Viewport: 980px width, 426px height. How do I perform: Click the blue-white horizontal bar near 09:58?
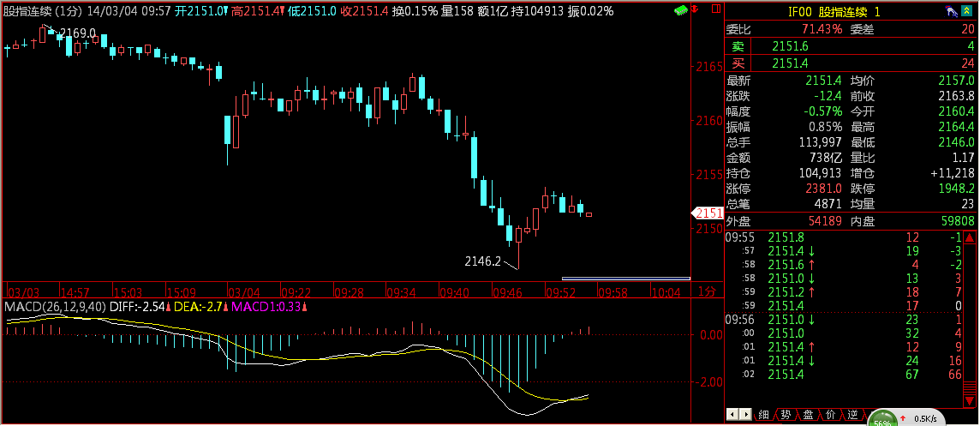(625, 279)
